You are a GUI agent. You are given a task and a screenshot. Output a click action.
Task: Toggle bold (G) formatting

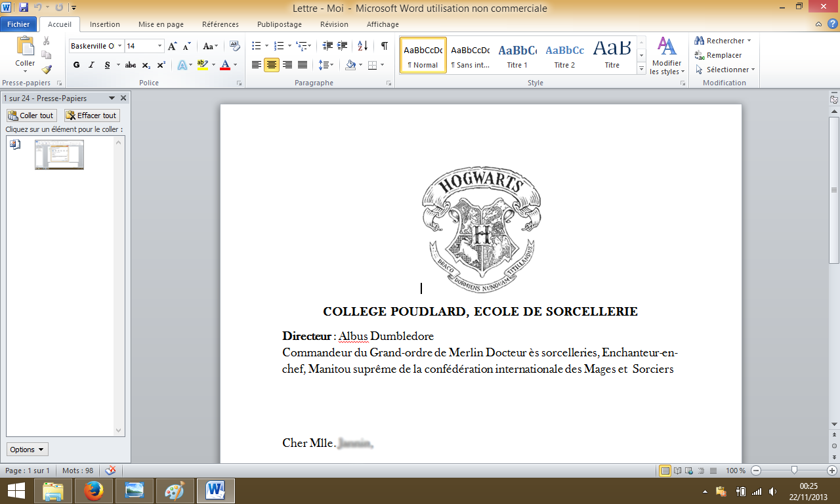76,65
